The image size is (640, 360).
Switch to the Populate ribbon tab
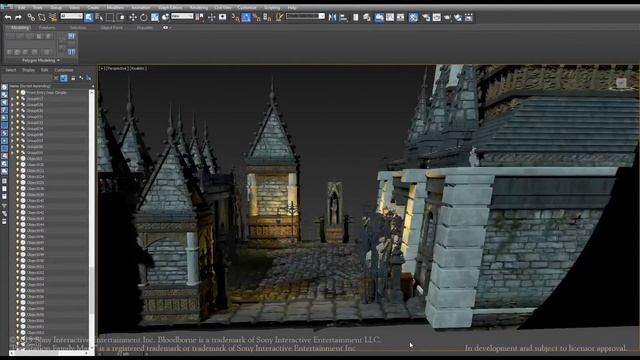click(x=144, y=28)
